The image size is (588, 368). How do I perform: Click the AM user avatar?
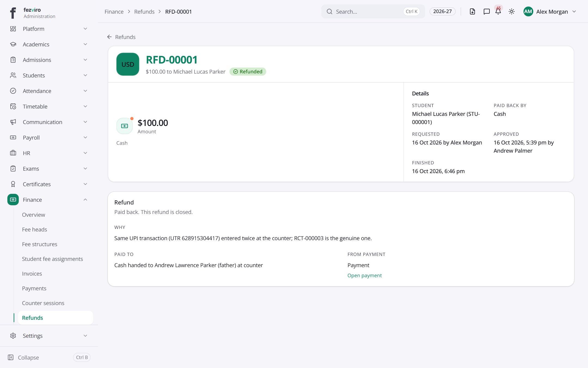click(528, 11)
